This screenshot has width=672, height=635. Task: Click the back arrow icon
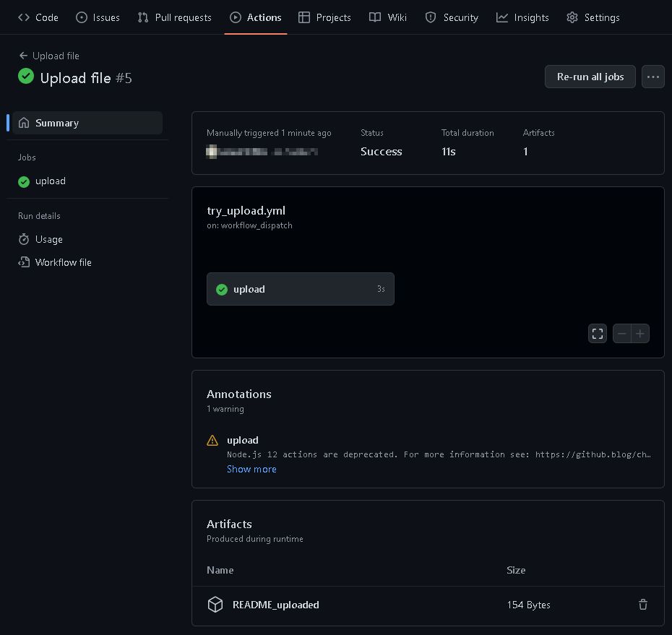[x=24, y=56]
